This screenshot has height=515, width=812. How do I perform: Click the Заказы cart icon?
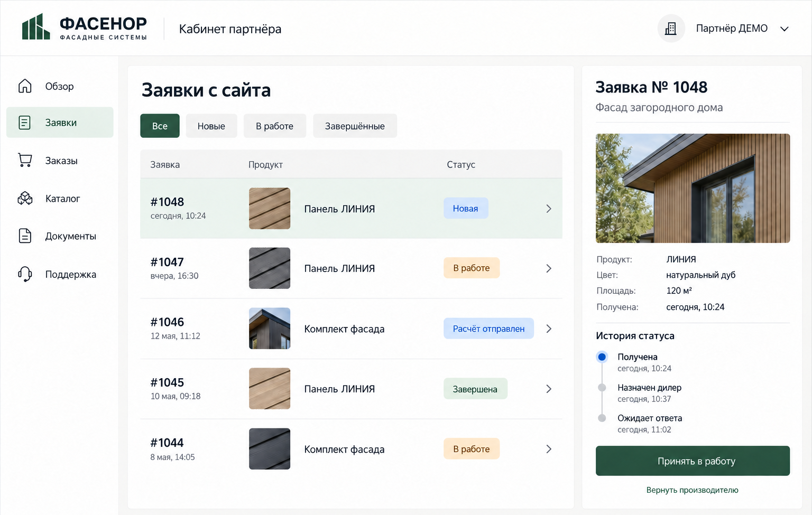point(25,160)
